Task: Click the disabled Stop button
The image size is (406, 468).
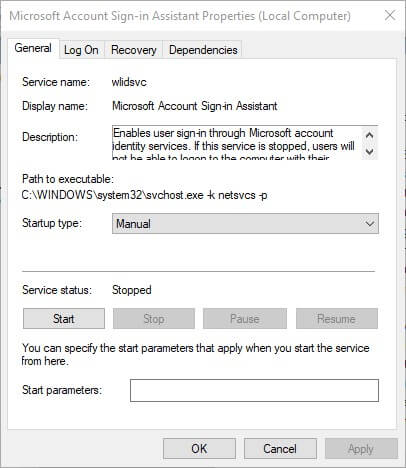Action: pos(154,319)
